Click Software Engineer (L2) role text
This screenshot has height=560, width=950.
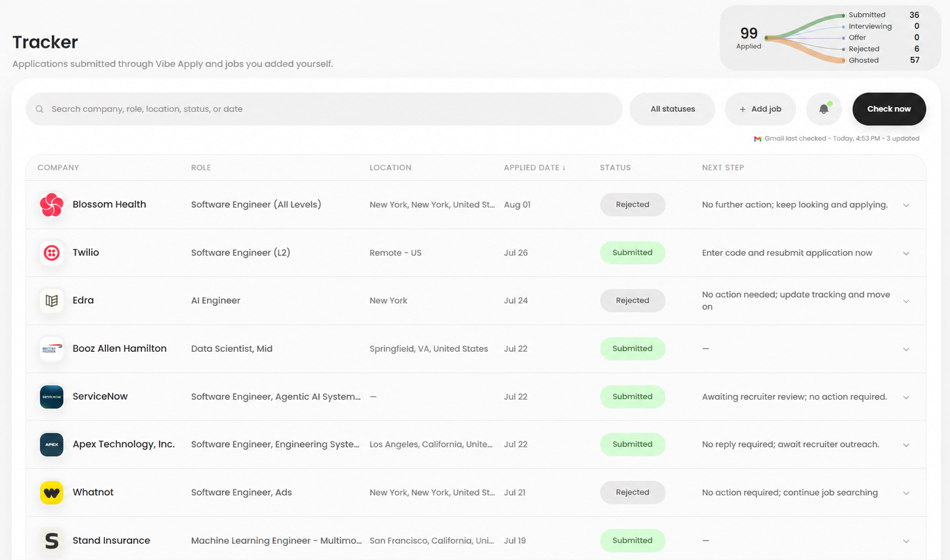click(240, 253)
